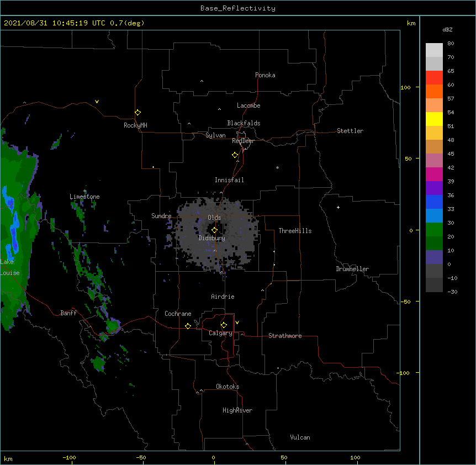Select the darkest gray -30 to -10 dBZ swatch
This screenshot has height=465, width=476.
pos(434,285)
